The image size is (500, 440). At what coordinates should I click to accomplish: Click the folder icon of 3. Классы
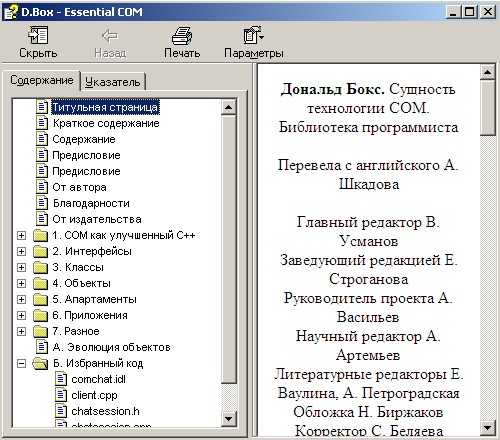pyautogui.click(x=41, y=267)
